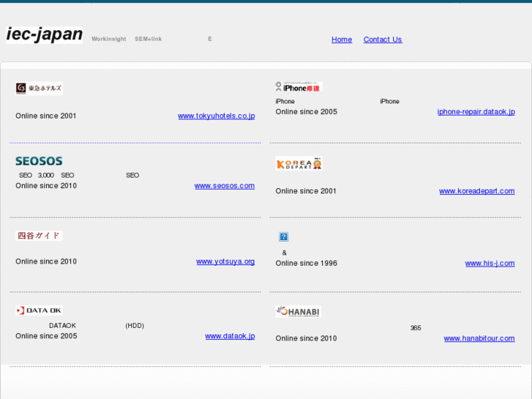Click 'Online since 2010' under Yotsuya Guide
532x399 pixels.
46,261
